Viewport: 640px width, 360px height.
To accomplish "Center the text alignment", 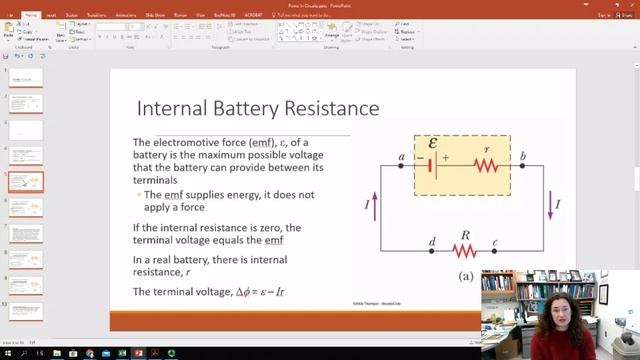I will [184, 37].
